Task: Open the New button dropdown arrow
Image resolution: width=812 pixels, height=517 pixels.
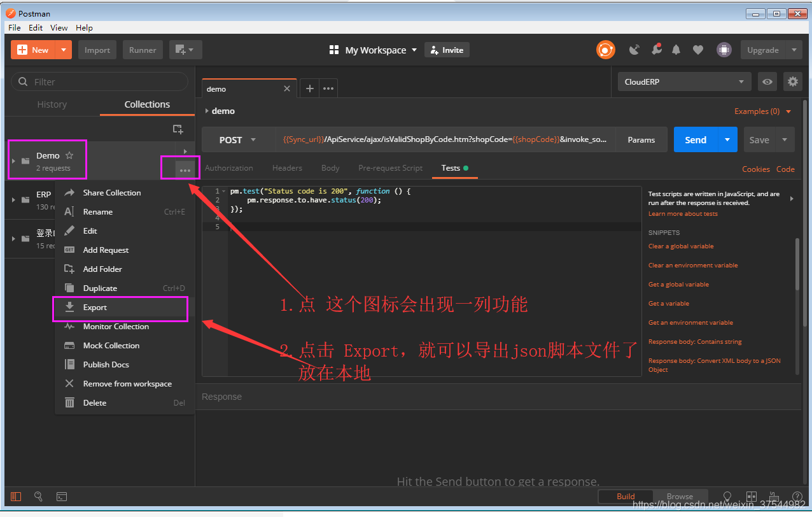Action: pyautogui.click(x=64, y=50)
